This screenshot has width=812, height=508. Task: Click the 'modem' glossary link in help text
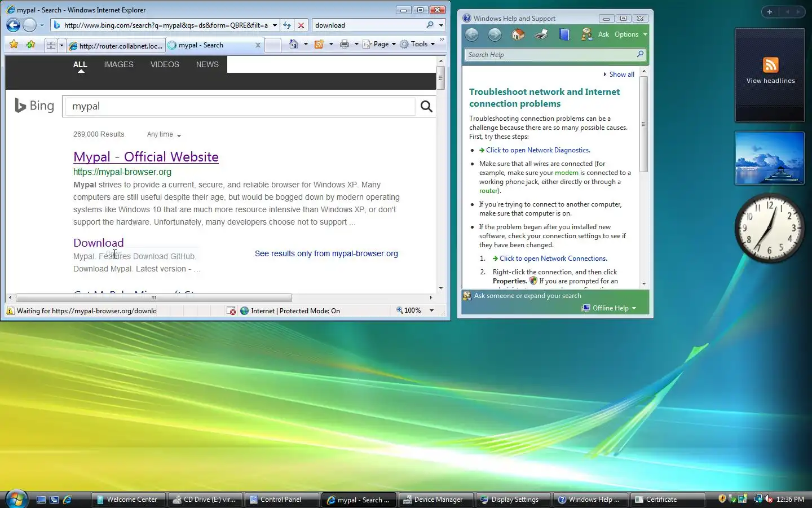(566, 173)
